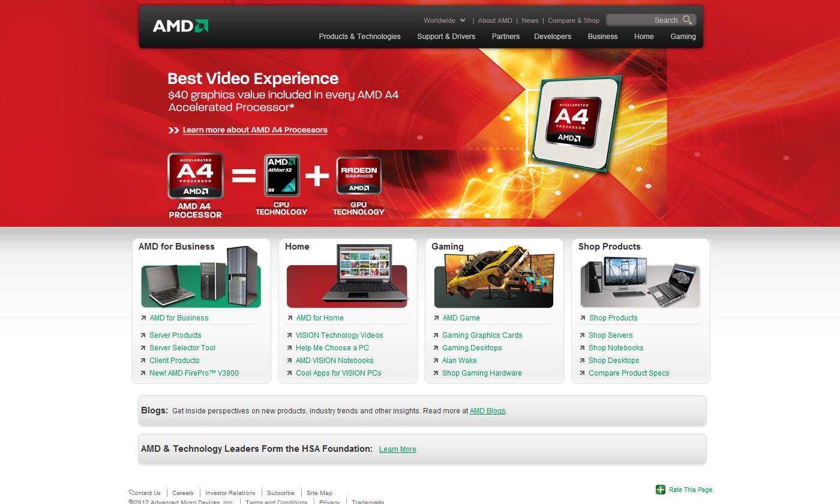The width and height of the screenshot is (840, 504).
Task: Click the Gaming cars monitor image
Action: pos(494,277)
